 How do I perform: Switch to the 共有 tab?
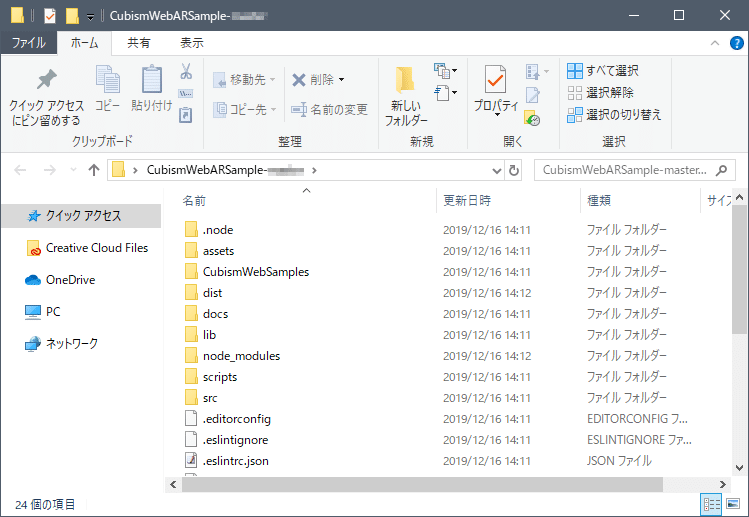point(139,43)
